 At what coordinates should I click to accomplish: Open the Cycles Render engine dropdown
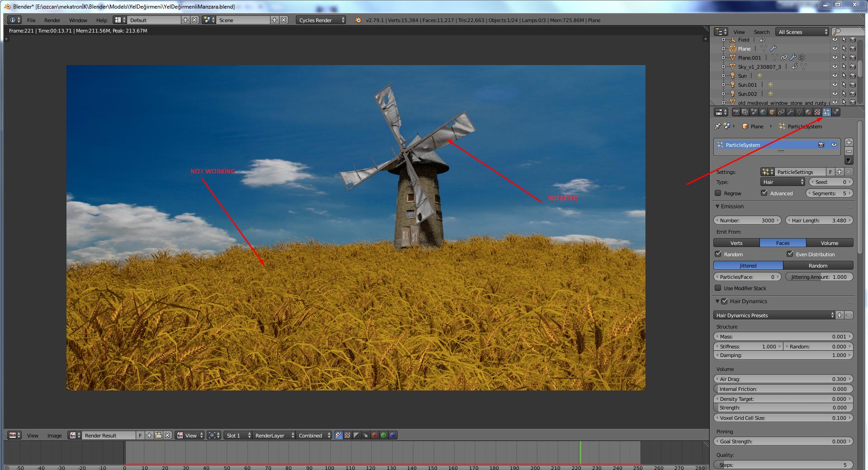point(321,20)
